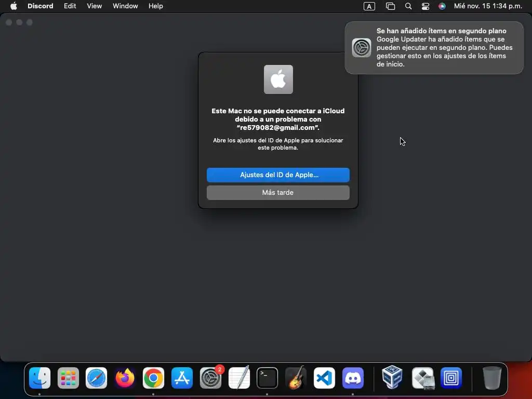Launch Firefox from the Dock
Viewport: 532px width, 399px height.
(x=125, y=378)
